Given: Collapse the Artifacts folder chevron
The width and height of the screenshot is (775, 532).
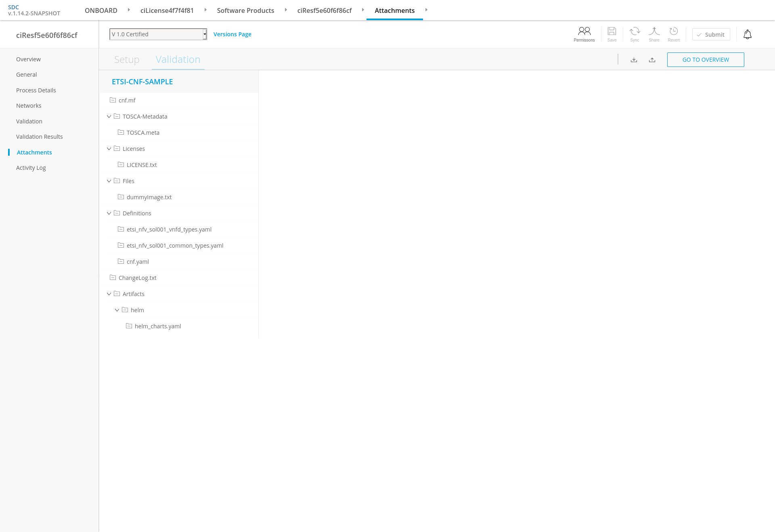Looking at the screenshot, I should [109, 294].
